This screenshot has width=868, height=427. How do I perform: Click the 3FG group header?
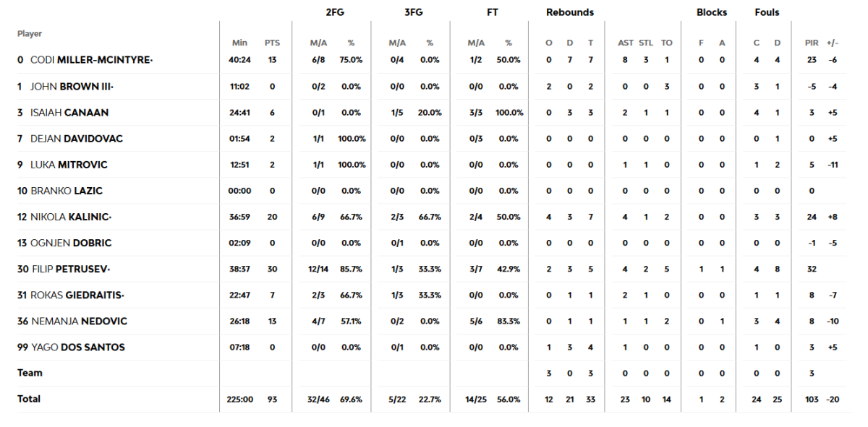414,12
